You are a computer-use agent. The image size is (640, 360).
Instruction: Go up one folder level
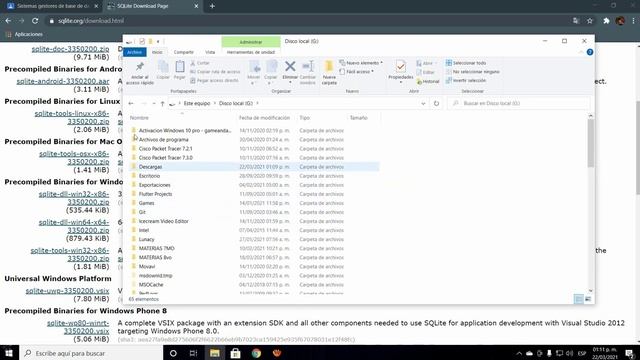(x=162, y=103)
